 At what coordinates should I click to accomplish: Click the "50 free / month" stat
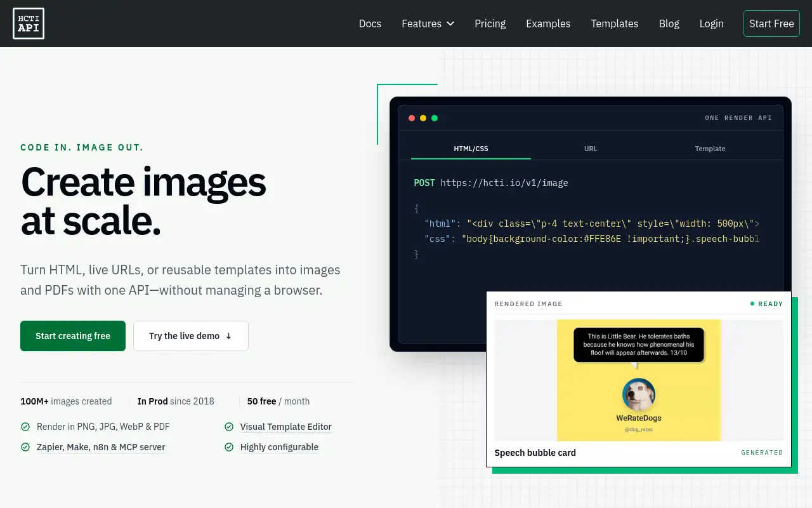pyautogui.click(x=278, y=401)
